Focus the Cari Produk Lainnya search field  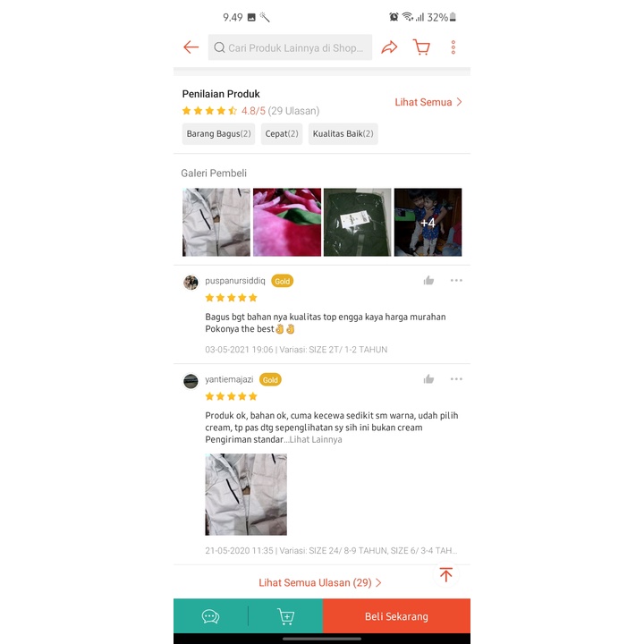point(290,47)
